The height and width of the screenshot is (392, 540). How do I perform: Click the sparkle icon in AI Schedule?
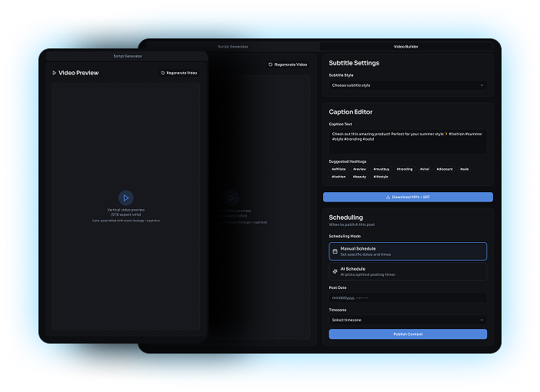click(335, 271)
